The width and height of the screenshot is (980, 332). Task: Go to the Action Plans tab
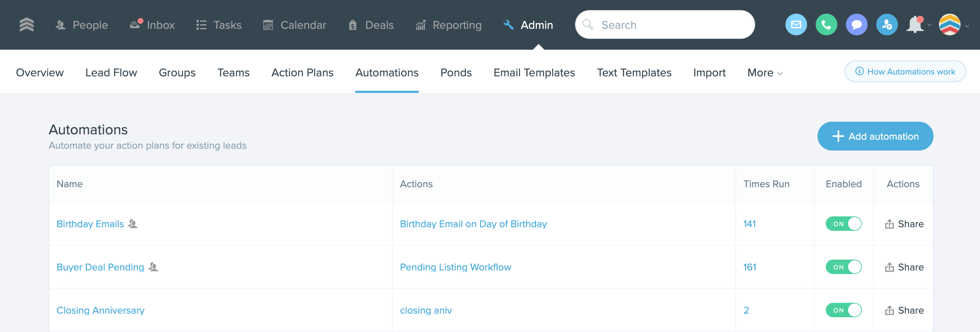pos(302,73)
